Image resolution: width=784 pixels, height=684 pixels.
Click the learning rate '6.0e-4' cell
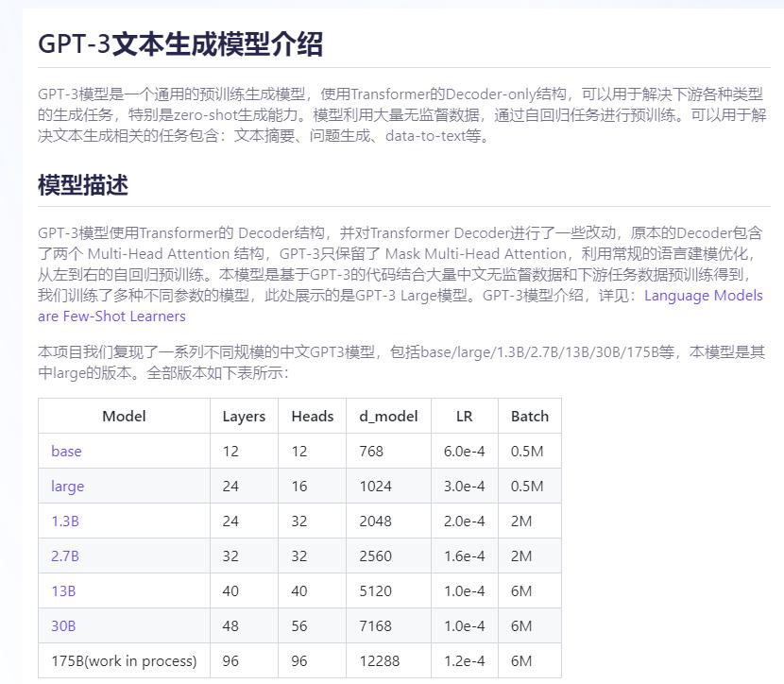click(465, 451)
